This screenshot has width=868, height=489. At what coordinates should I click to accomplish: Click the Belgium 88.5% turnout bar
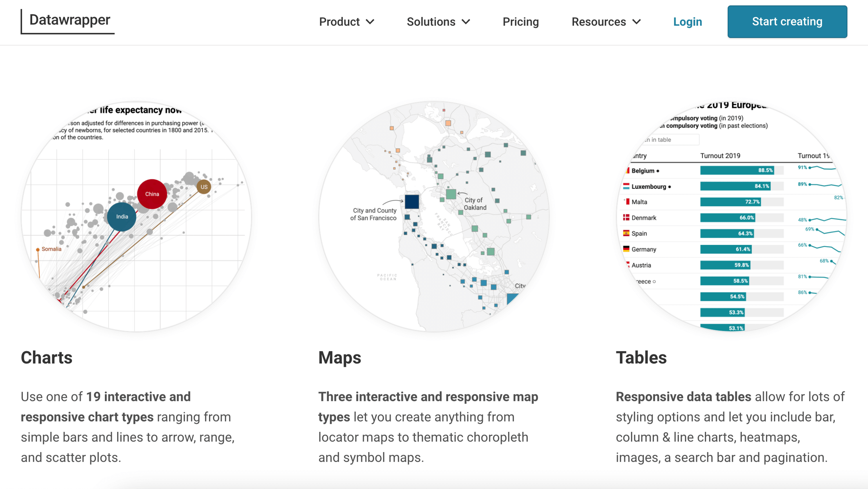click(737, 171)
